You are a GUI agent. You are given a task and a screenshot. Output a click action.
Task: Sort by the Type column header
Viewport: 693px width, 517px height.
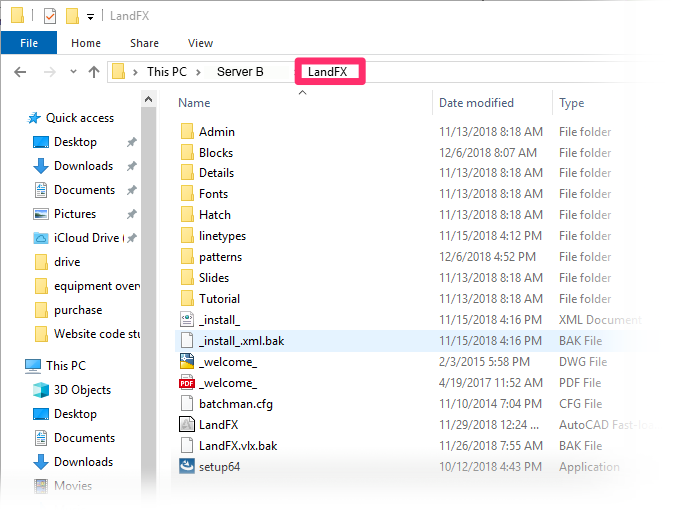coord(571,103)
